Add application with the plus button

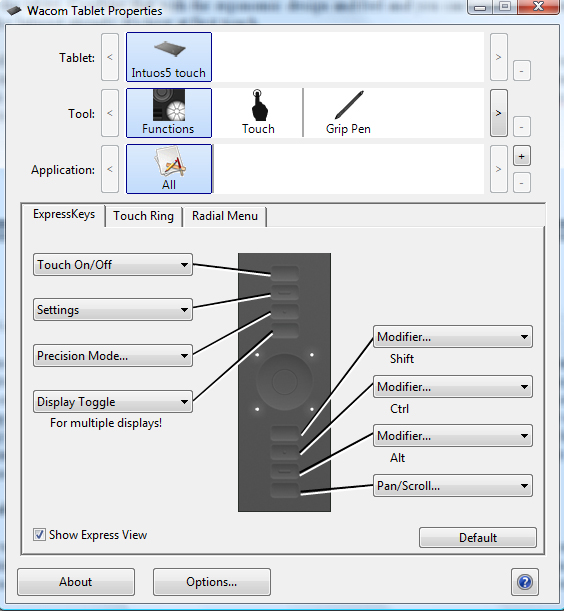[522, 156]
